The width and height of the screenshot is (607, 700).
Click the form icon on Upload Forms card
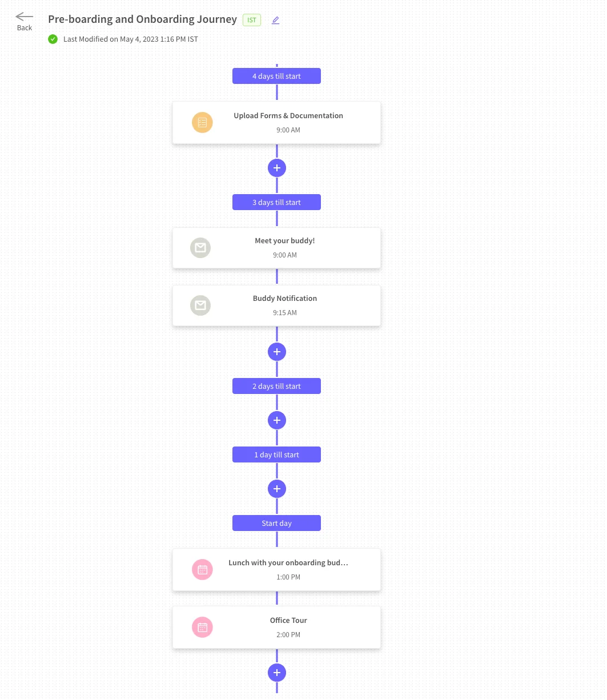click(202, 122)
